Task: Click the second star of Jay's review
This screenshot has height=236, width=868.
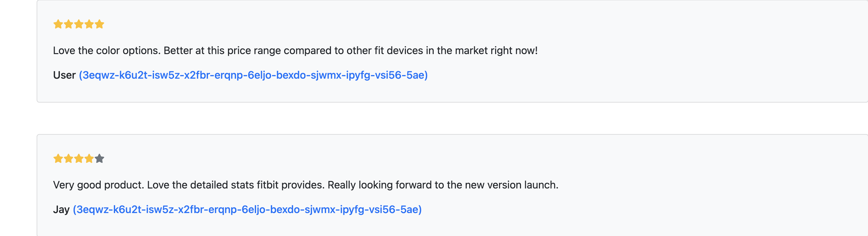Action: pyautogui.click(x=68, y=159)
